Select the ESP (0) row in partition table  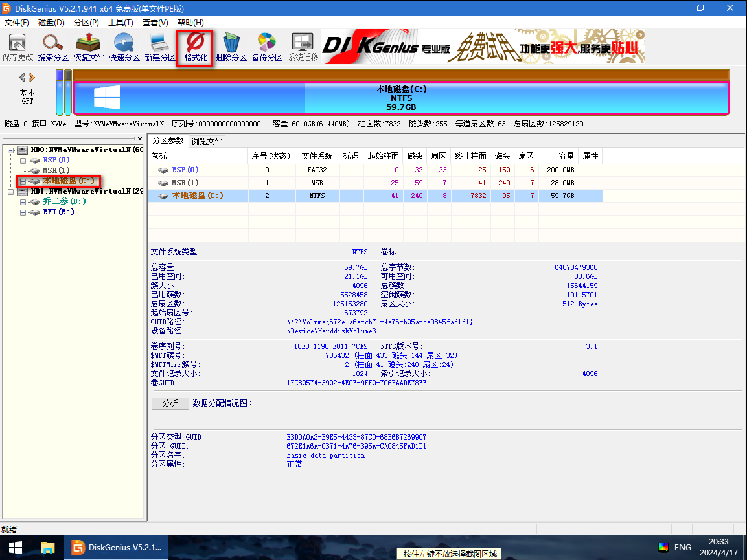375,170
